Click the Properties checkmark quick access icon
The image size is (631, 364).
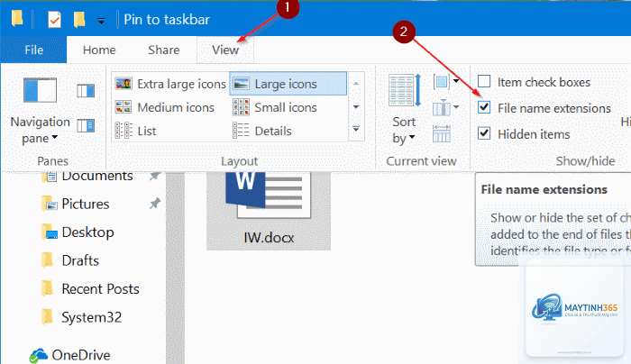[x=54, y=19]
